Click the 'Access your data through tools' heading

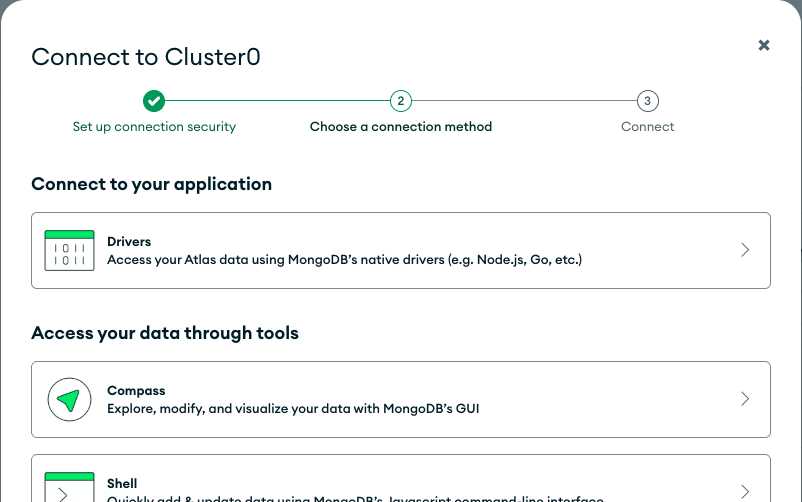point(165,333)
